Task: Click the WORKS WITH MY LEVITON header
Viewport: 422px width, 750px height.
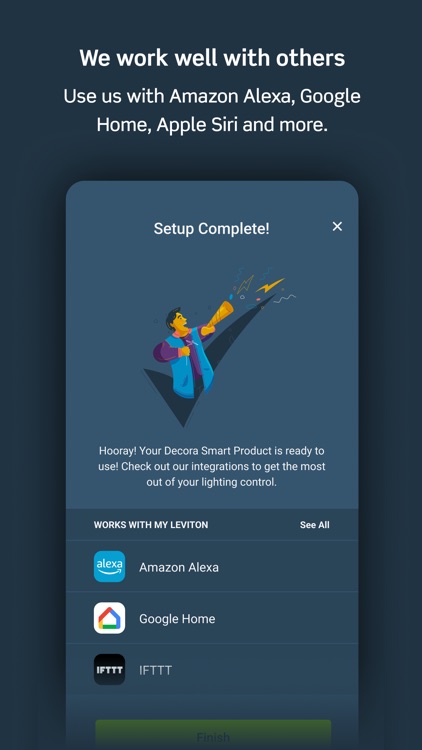Action: (x=151, y=525)
